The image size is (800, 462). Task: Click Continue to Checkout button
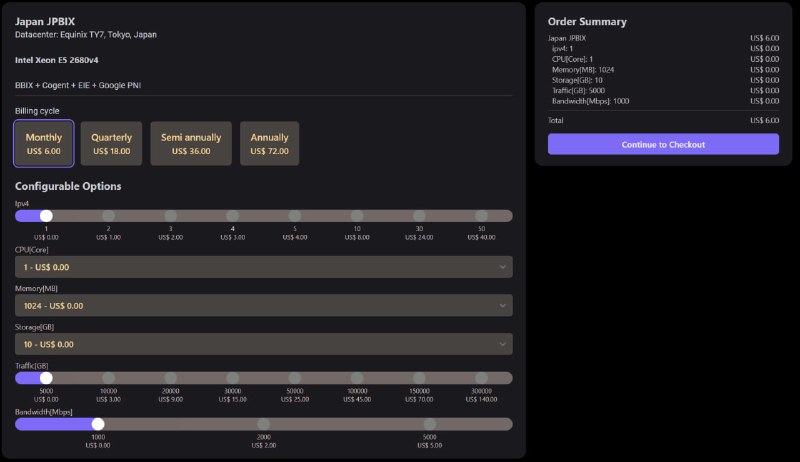(x=663, y=144)
